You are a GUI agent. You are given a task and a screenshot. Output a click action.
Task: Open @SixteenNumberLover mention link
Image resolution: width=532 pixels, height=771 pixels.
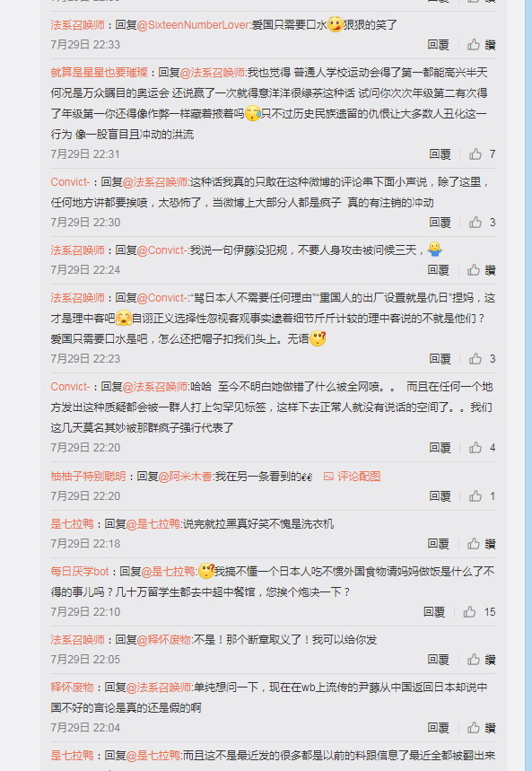pyautogui.click(x=194, y=25)
